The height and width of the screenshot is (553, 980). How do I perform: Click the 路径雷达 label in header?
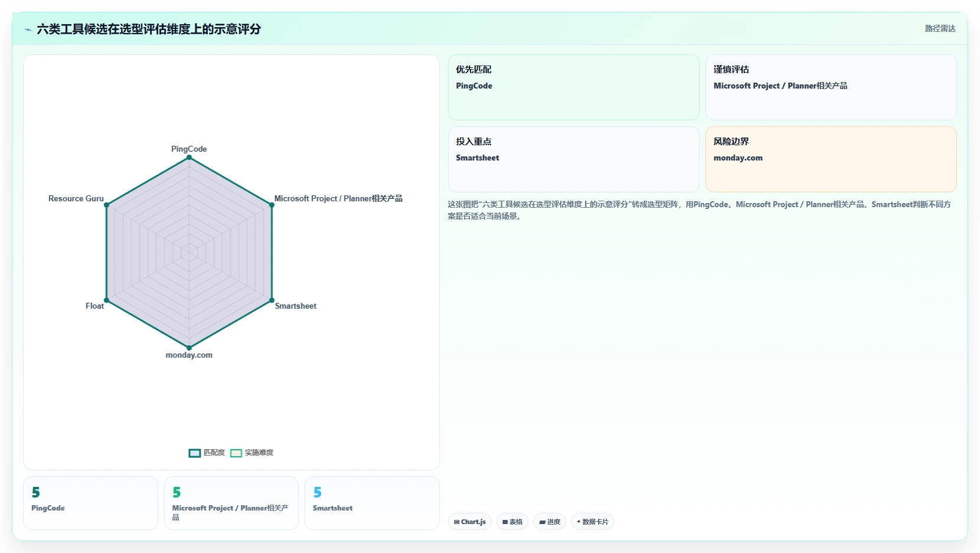click(x=940, y=28)
